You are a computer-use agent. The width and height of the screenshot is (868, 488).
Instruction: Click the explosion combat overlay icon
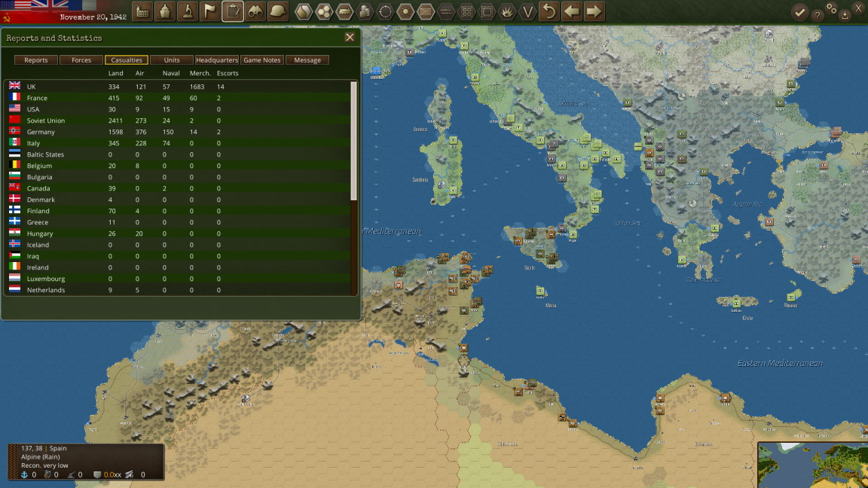pos(507,11)
